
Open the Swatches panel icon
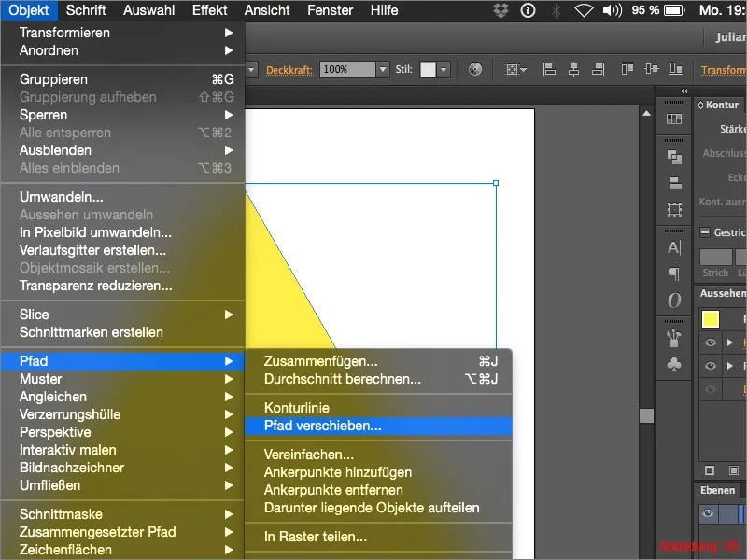[673, 119]
